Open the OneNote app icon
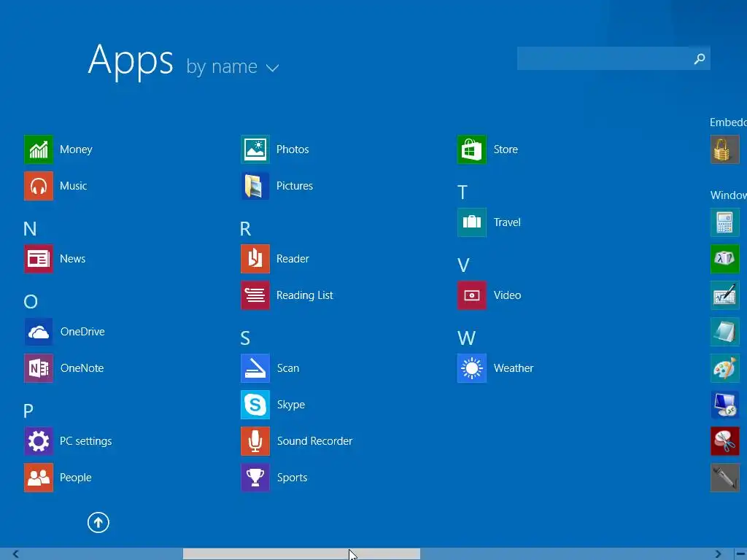747x560 pixels. coord(39,368)
